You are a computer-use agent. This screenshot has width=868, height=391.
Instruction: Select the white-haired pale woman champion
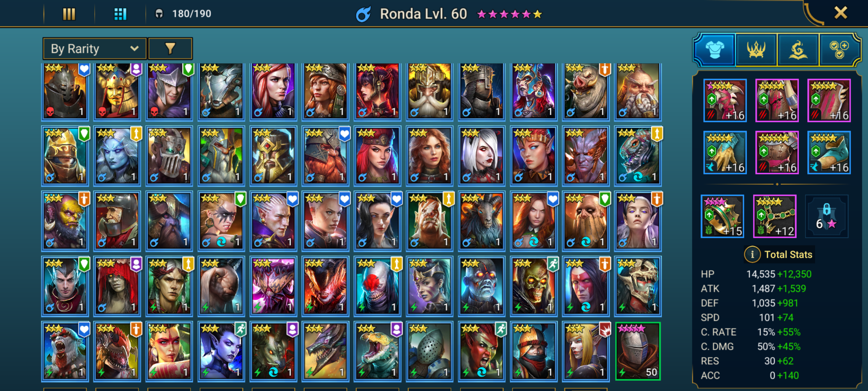pos(482,156)
